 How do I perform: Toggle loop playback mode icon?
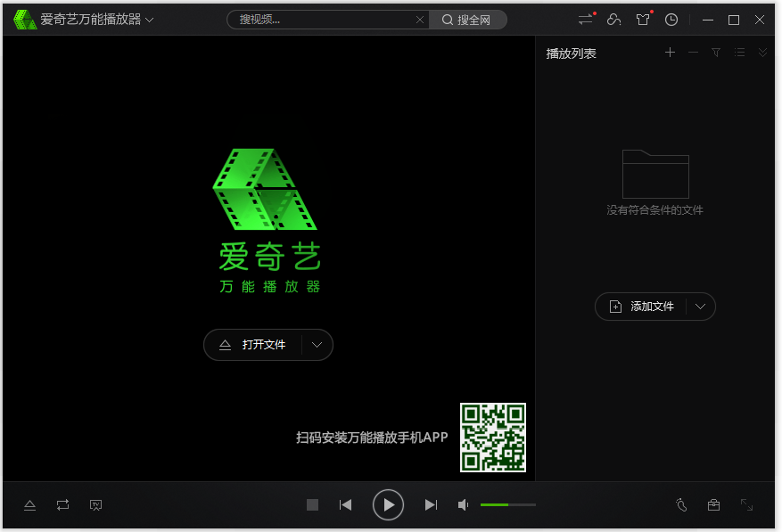coord(62,505)
